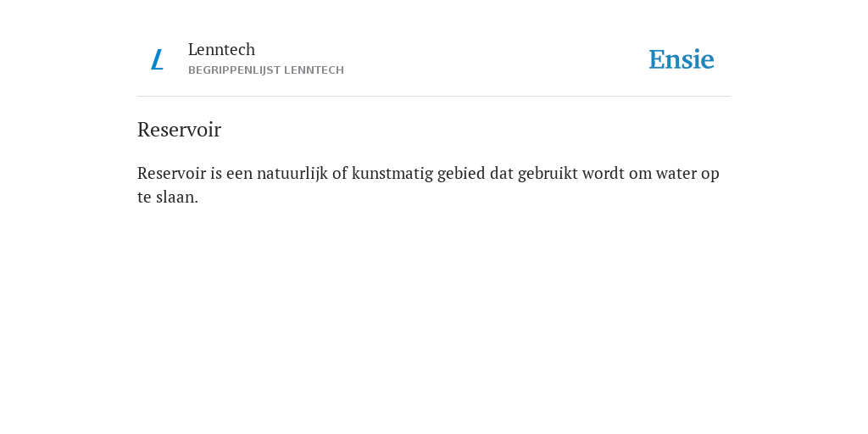The width and height of the screenshot is (868, 434).
Task: Click the blue Lenntech L logo icon
Action: tap(157, 59)
